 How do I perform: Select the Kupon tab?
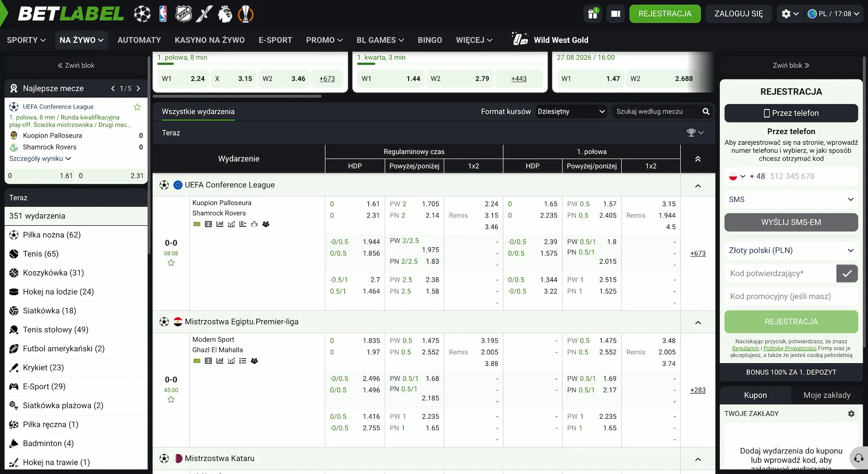[755, 395]
